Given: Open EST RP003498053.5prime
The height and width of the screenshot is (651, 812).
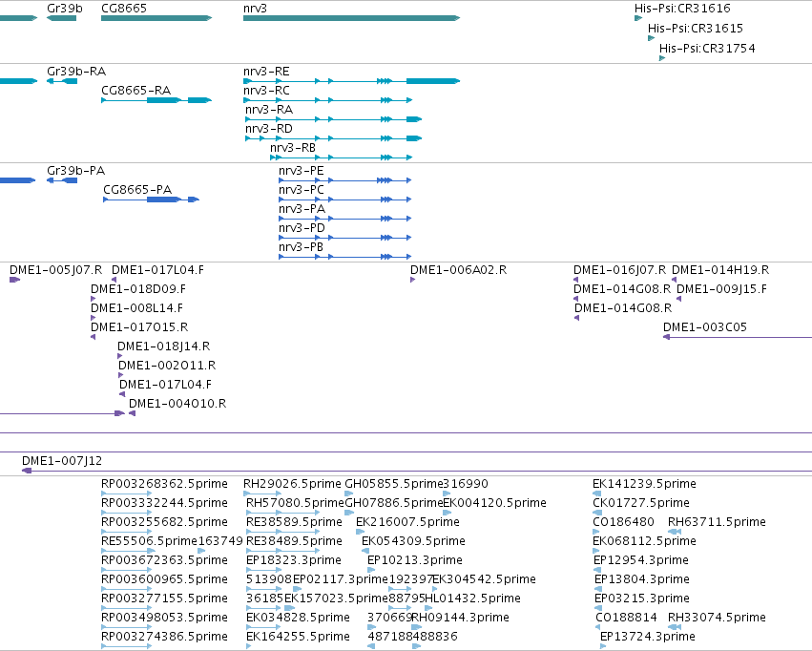Looking at the screenshot, I should (164, 618).
